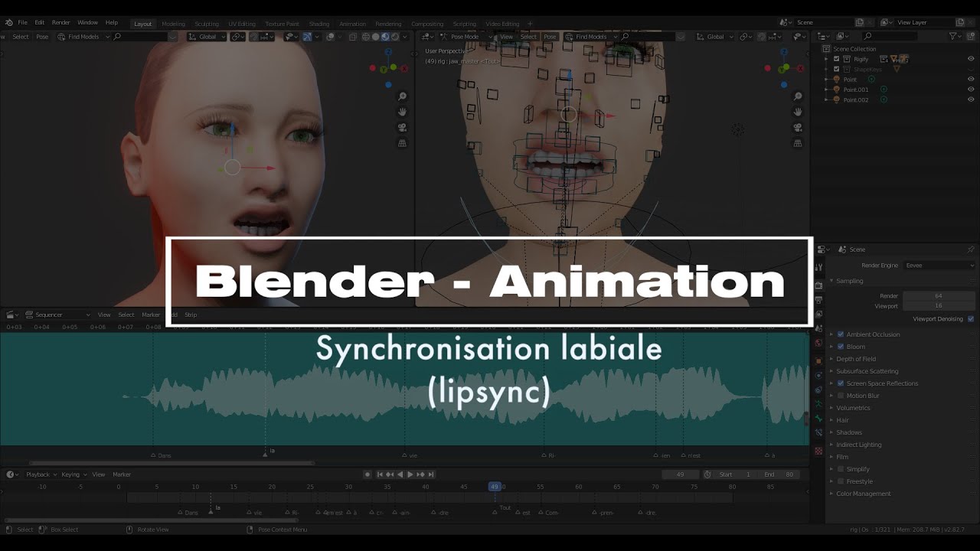The height and width of the screenshot is (551, 980).
Task: Jump to the timeline start frame
Action: [x=380, y=474]
